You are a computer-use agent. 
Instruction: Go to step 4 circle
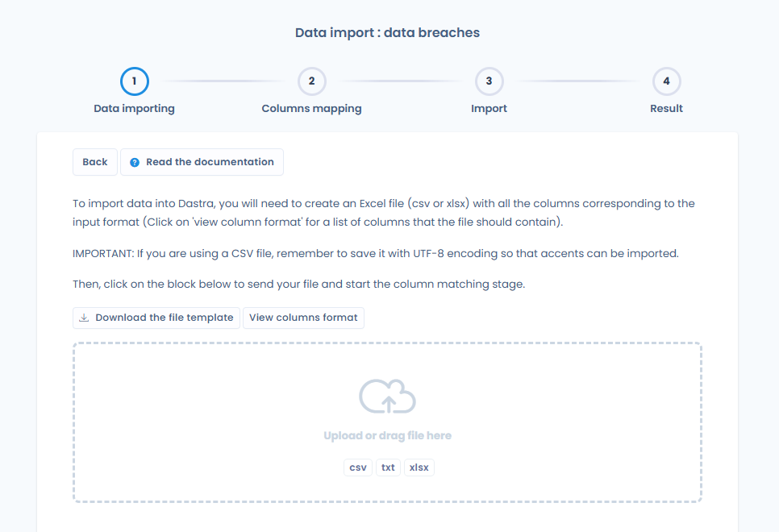(666, 81)
